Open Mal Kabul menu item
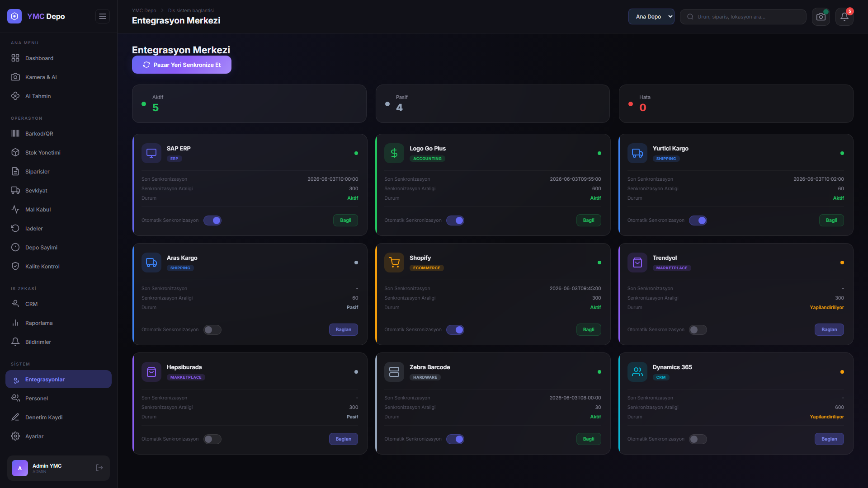868x488 pixels. 58,210
